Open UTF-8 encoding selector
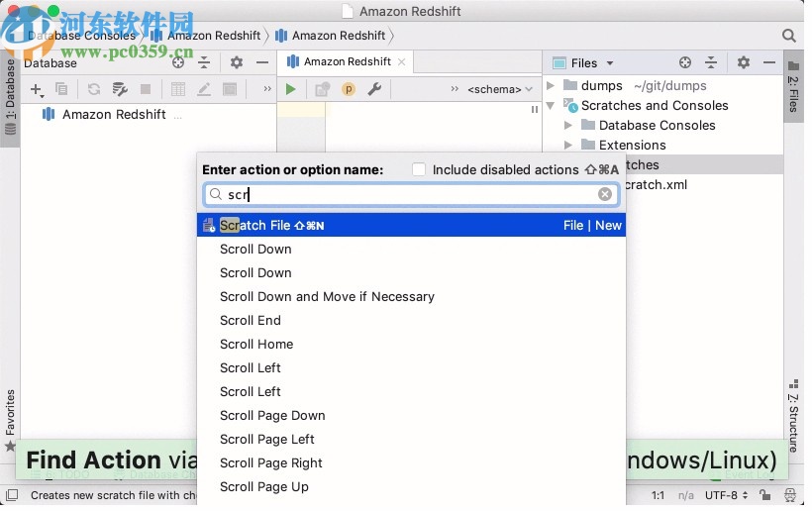The image size is (812, 511). pyautogui.click(x=727, y=495)
